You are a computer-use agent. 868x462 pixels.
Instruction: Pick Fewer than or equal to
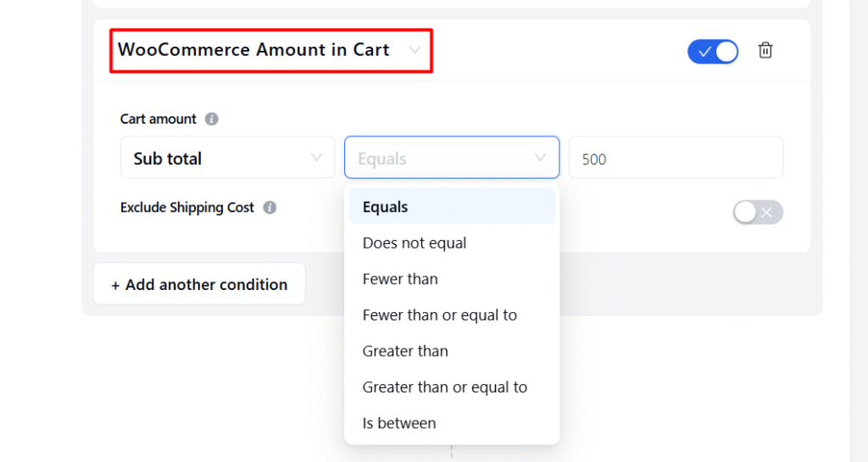[x=439, y=315]
